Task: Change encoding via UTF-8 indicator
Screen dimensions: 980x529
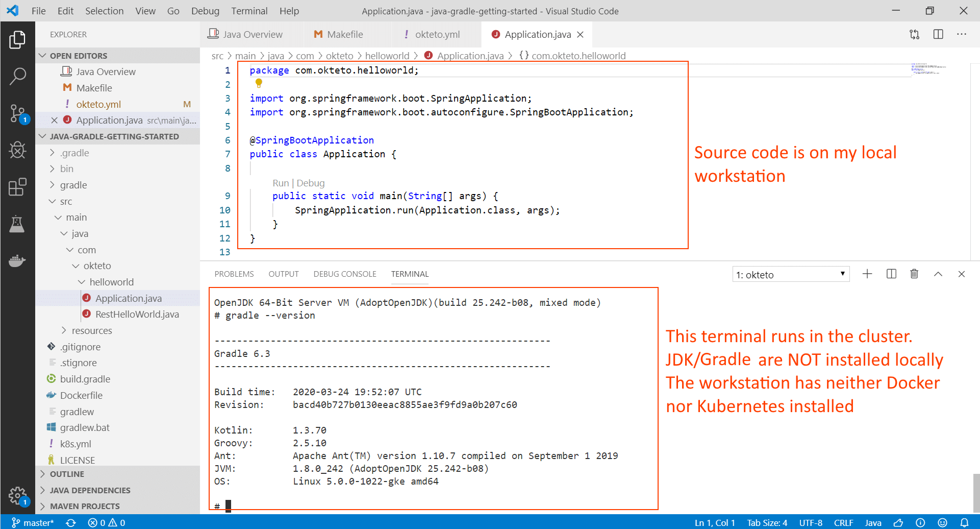Action: [x=811, y=522]
